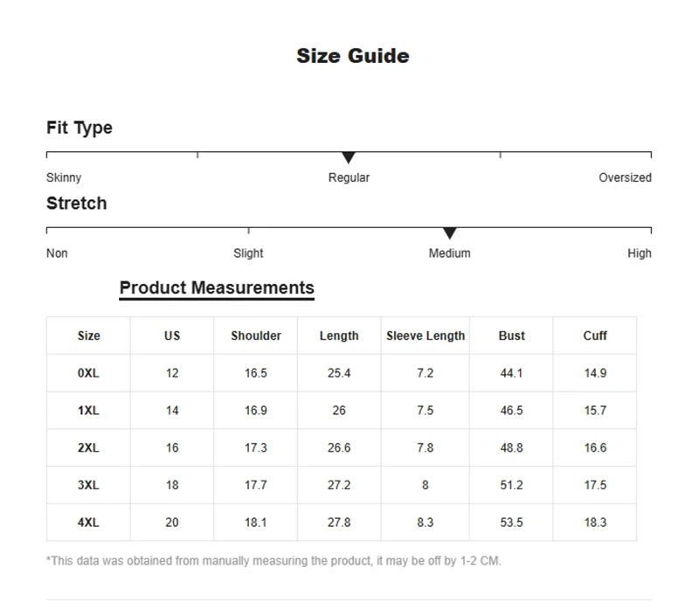The image size is (699, 616).
Task: Click the Size Guide title
Action: pos(352,56)
